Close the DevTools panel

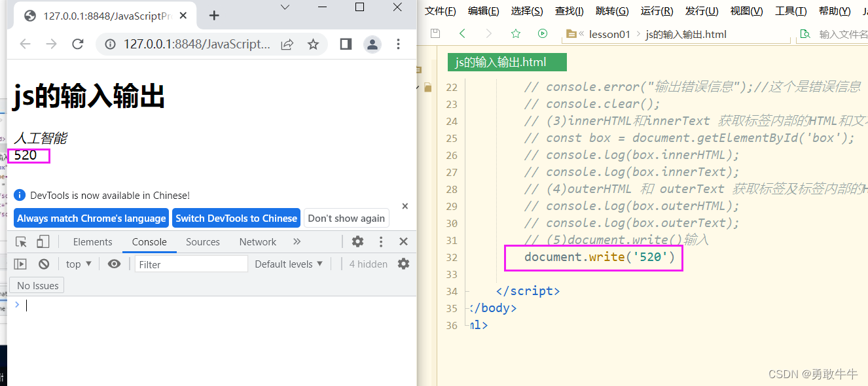pyautogui.click(x=403, y=241)
